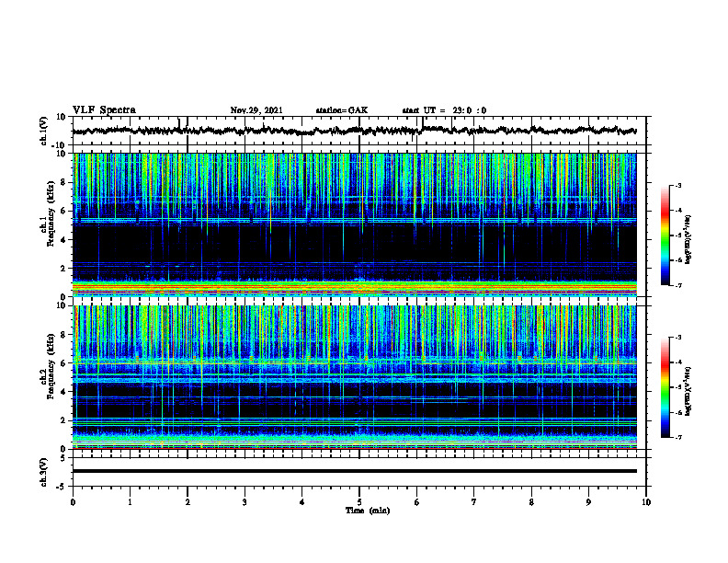
Task: Click time axis tick label "9"
Action: (588, 502)
